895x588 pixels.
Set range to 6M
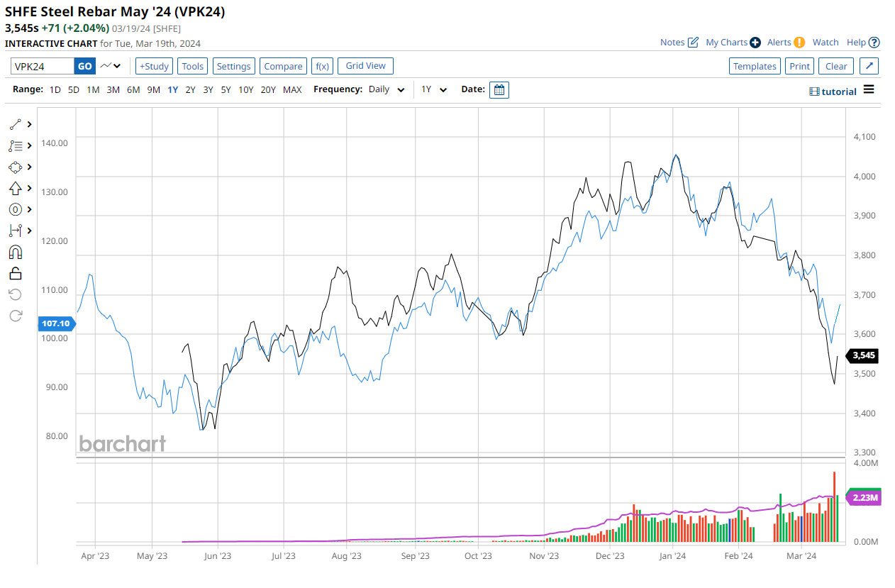tap(133, 90)
